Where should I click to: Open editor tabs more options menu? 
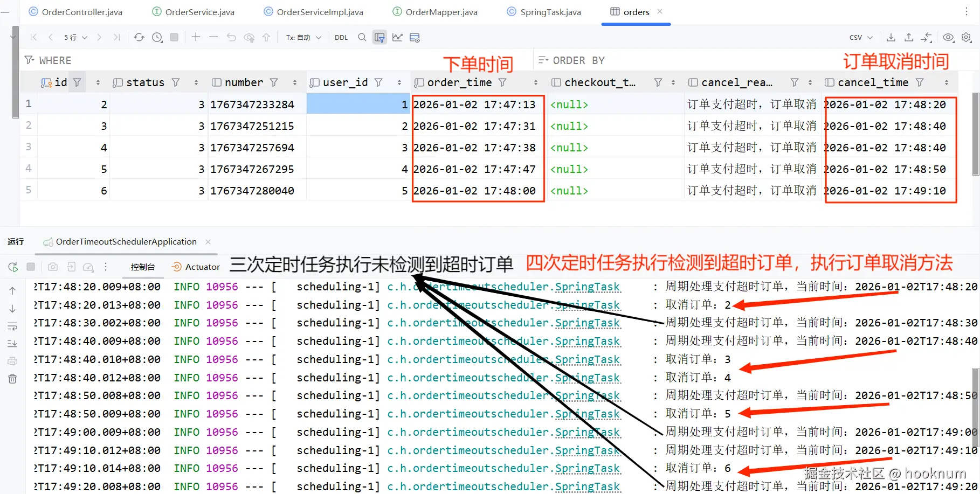coord(967,11)
